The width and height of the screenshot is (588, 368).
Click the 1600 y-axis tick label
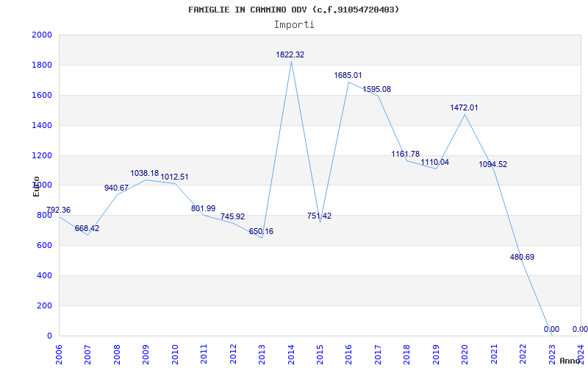pos(42,95)
